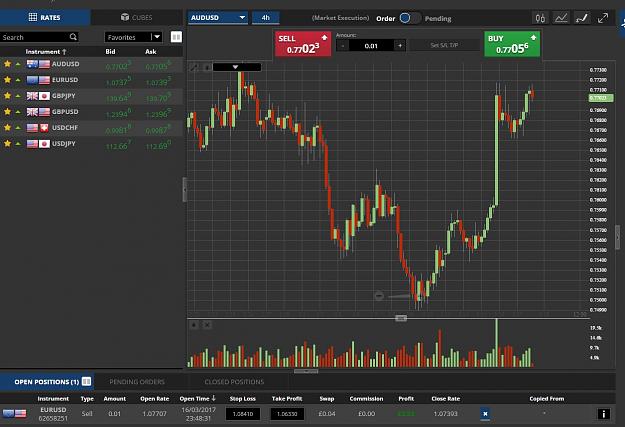The height and width of the screenshot is (427, 625).
Task: Open the indicators line chart icon
Action: click(561, 18)
